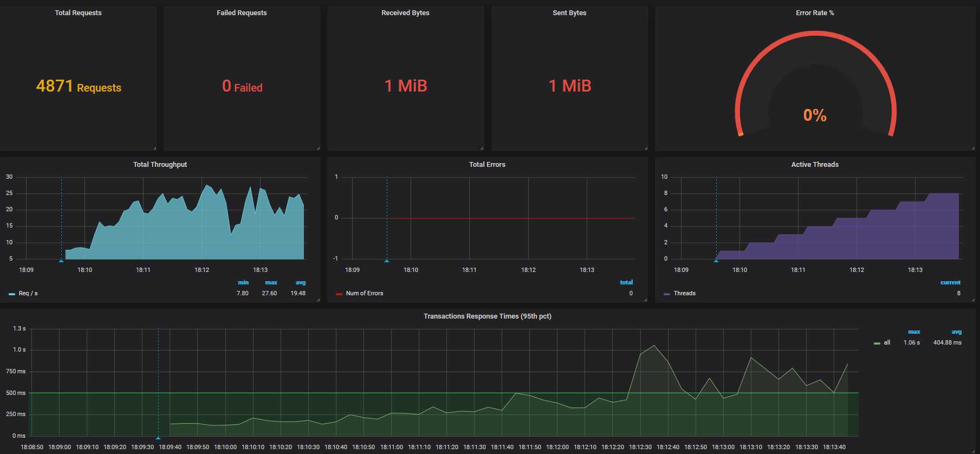The height and width of the screenshot is (454, 980).
Task: Click the tall peak near 18:12:40 on the response times graph
Action: tap(654, 346)
